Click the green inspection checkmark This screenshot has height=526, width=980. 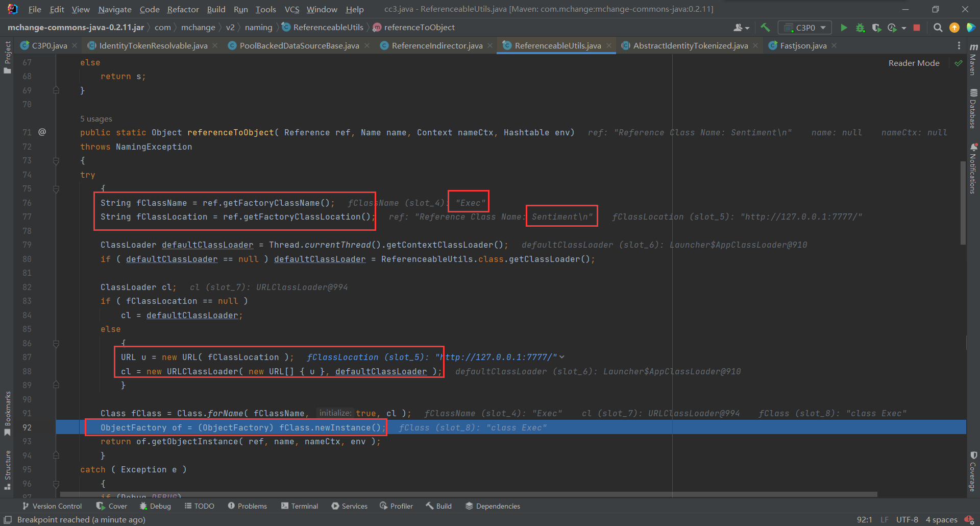(x=958, y=63)
